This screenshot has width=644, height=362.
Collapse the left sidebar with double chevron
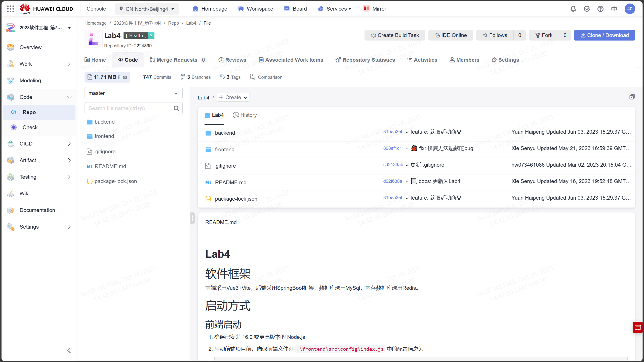(x=69, y=351)
